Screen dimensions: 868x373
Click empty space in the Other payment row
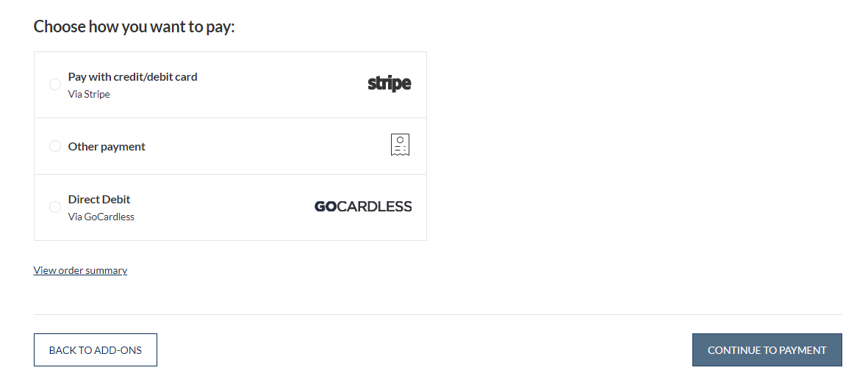coord(266,146)
